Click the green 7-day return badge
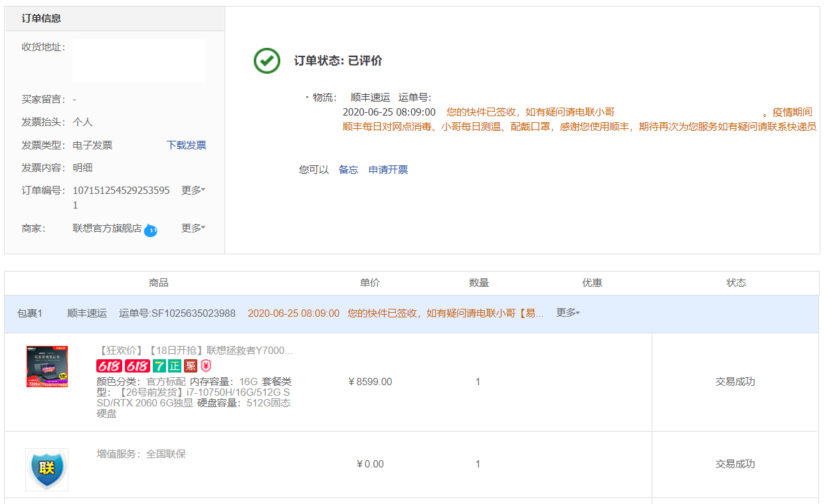Screen dimensions: 825x504 [159, 366]
